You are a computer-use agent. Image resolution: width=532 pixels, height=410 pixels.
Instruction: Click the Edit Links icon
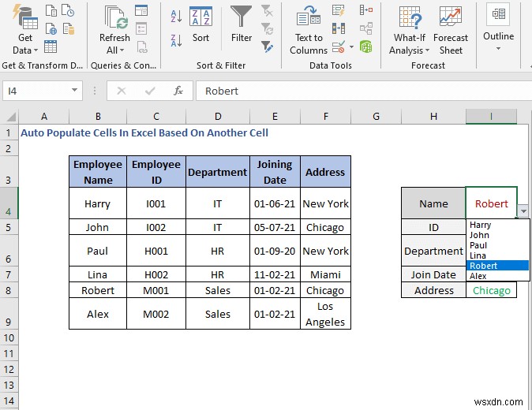[x=142, y=47]
